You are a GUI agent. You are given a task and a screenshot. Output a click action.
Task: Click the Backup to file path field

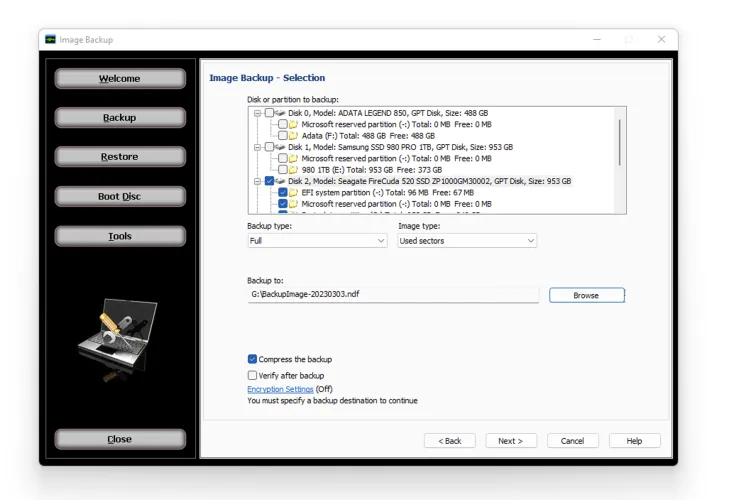point(392,295)
